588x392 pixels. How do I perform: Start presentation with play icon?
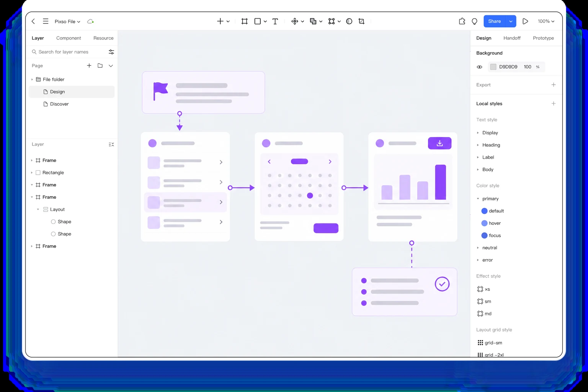tap(525, 21)
